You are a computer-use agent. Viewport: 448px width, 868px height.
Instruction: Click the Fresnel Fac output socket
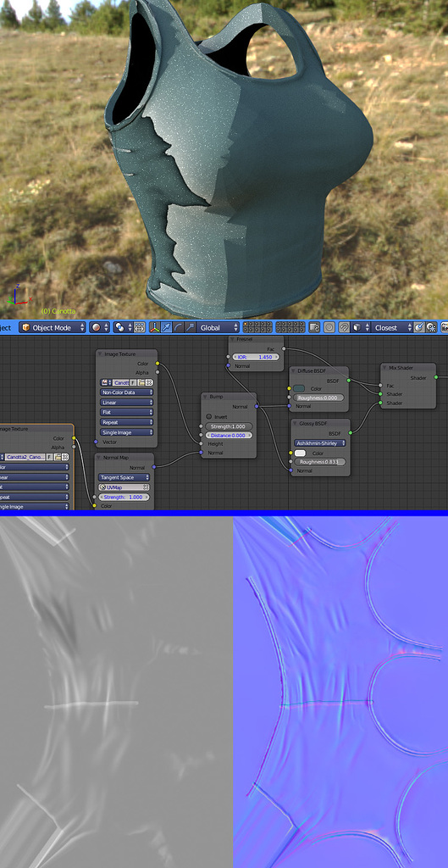point(283,348)
